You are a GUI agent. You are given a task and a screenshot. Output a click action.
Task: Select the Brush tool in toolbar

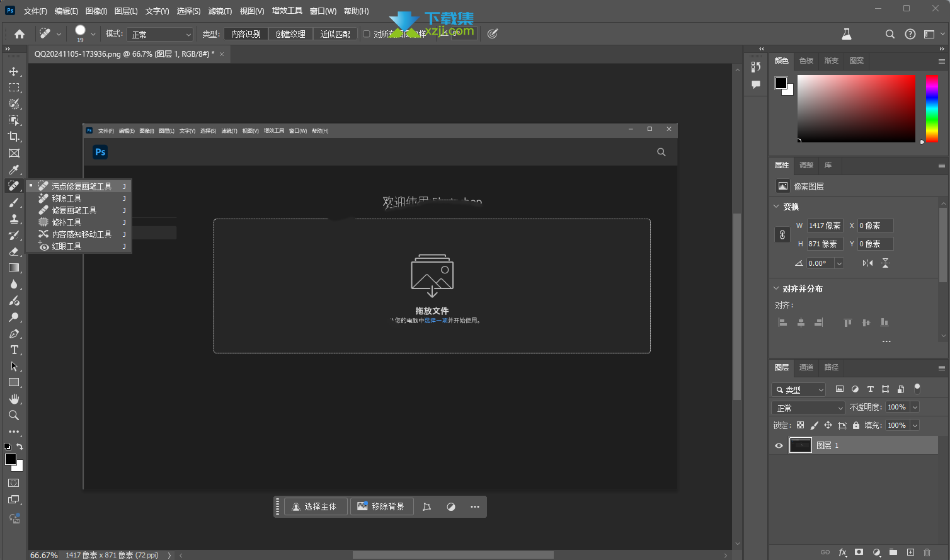coord(14,202)
